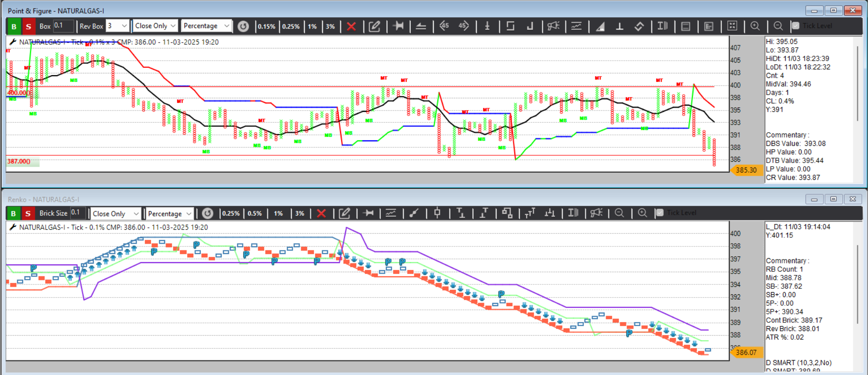The image size is (868, 375).
Task: Zoom out on the Point & Figure chart
Action: (778, 26)
